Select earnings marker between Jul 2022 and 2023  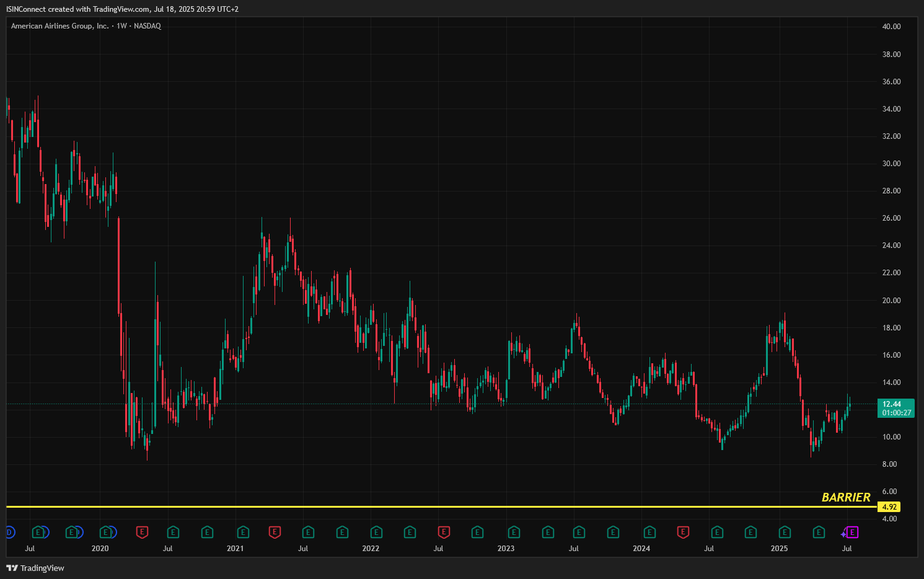[x=477, y=532]
